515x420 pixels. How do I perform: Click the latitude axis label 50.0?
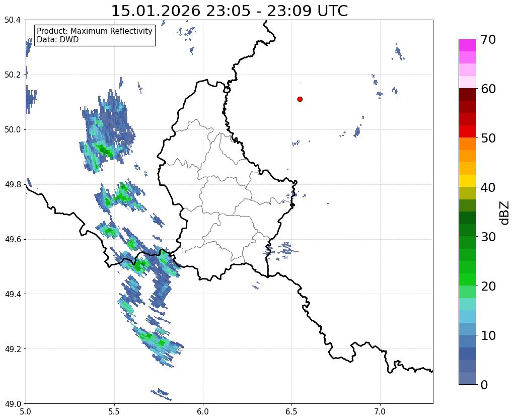(x=13, y=130)
